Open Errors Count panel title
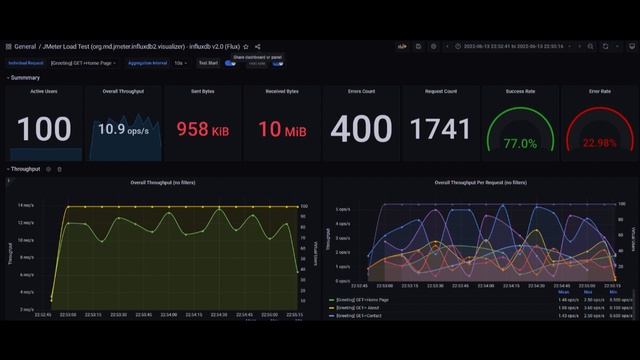Image resolution: width=640 pixels, height=360 pixels. pos(362,91)
